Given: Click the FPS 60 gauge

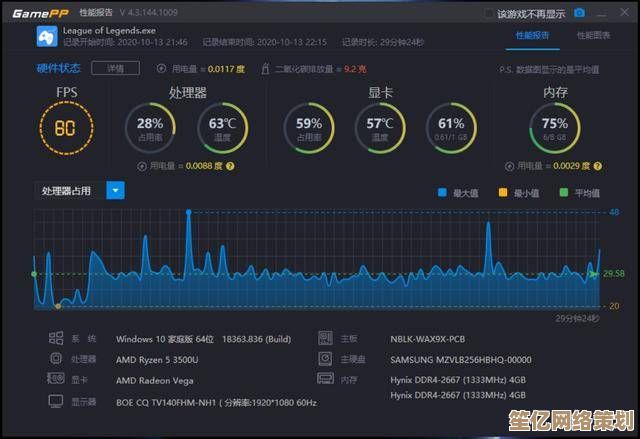Looking at the screenshot, I should pyautogui.click(x=66, y=128).
